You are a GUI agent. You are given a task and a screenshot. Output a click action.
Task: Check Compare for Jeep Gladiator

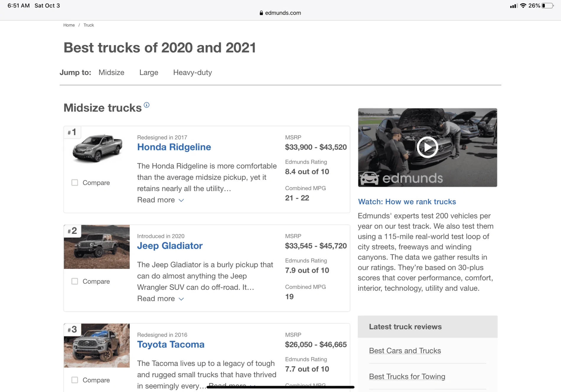coord(75,281)
